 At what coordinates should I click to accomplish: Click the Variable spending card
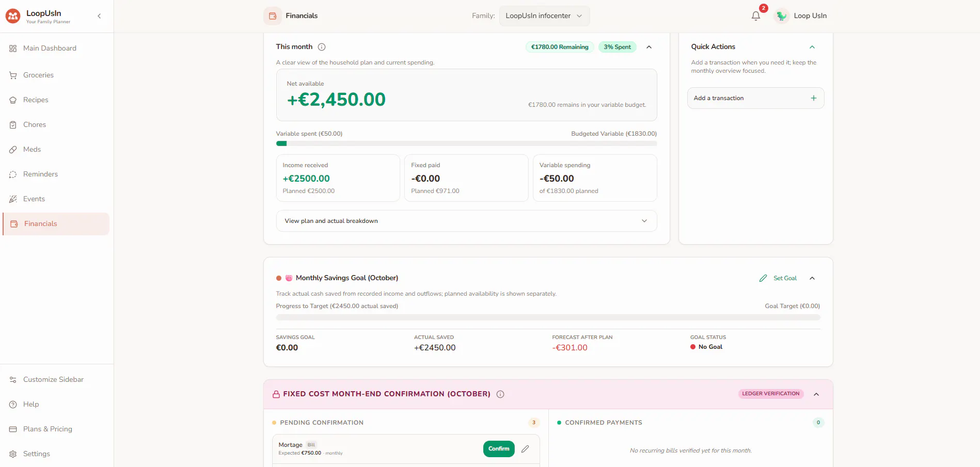click(595, 178)
